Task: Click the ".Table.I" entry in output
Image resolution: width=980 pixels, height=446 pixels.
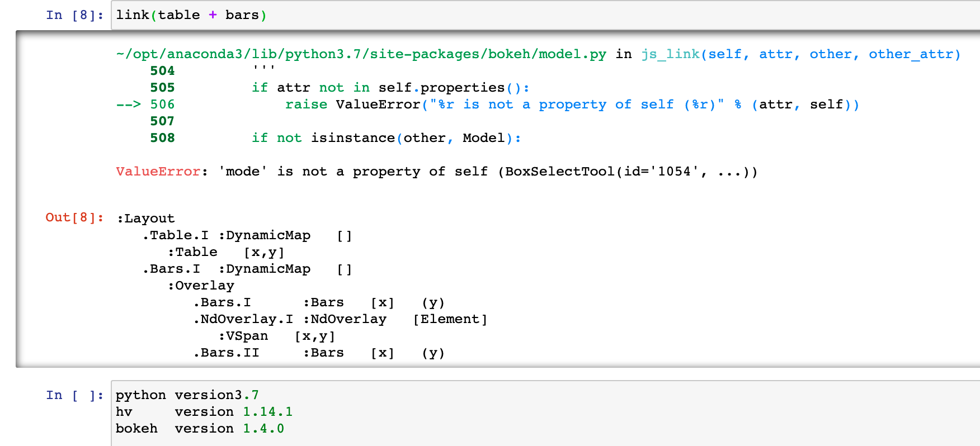Action: [x=175, y=235]
